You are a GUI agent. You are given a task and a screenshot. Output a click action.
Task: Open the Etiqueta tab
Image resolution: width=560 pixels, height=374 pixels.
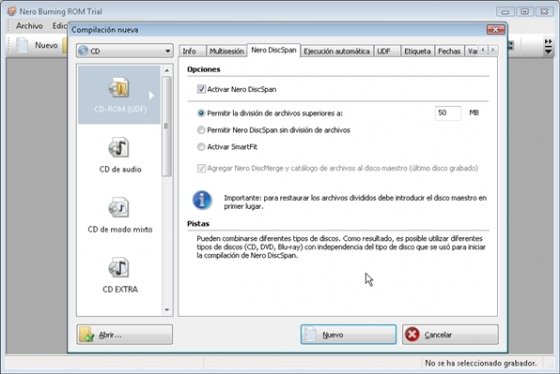click(418, 51)
